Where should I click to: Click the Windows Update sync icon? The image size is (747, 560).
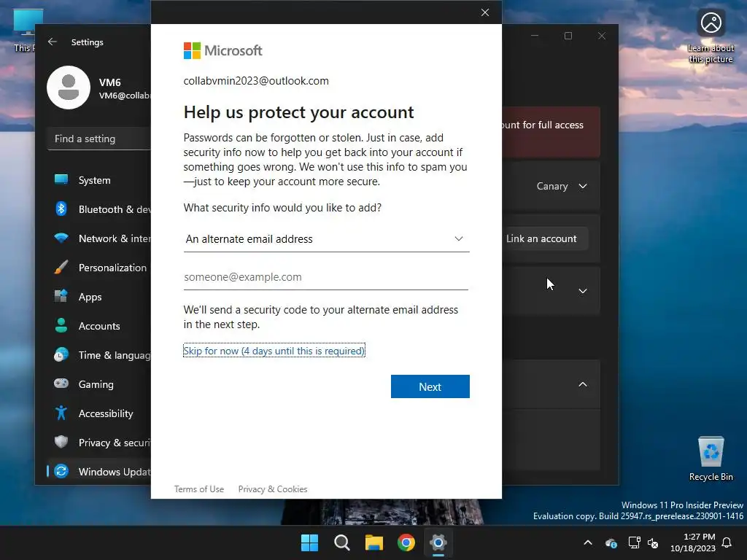point(61,471)
